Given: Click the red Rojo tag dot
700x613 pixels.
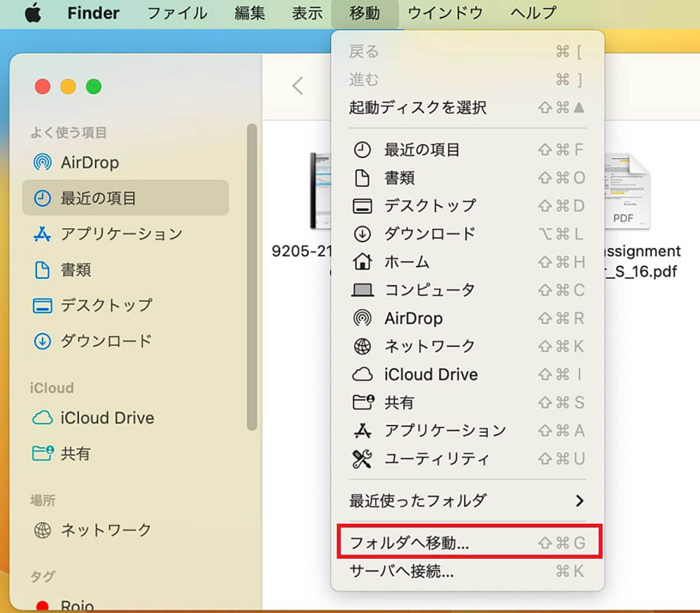Looking at the screenshot, I should 42,606.
